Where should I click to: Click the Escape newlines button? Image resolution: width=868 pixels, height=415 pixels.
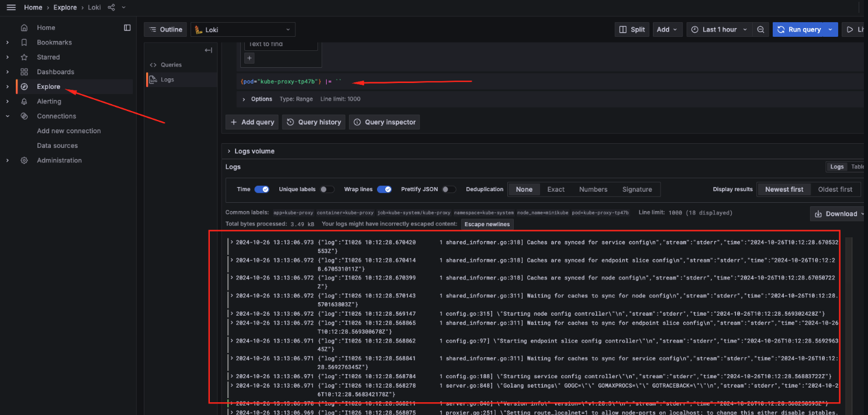tap(487, 224)
